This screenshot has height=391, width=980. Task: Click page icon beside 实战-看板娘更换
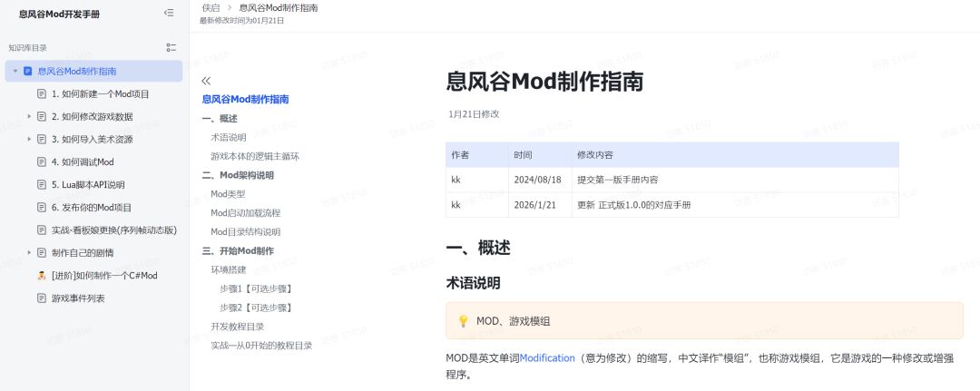tap(42, 230)
